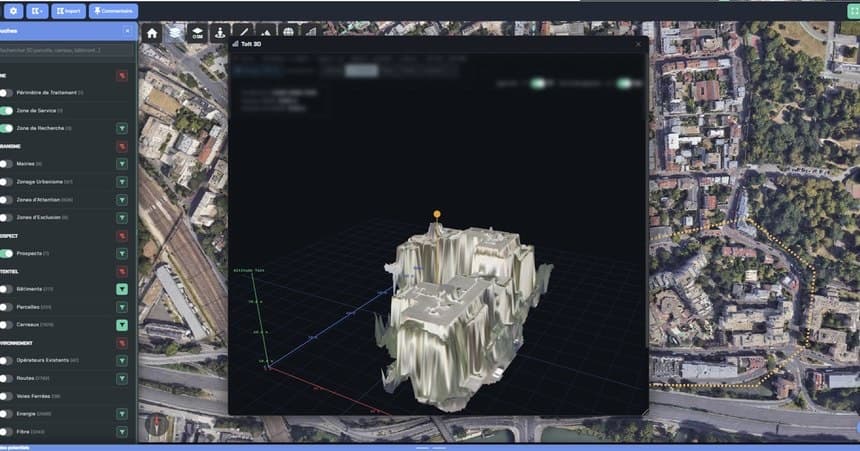Open the filter for Zonage Urbanisme
860x451 pixels.
click(122, 182)
